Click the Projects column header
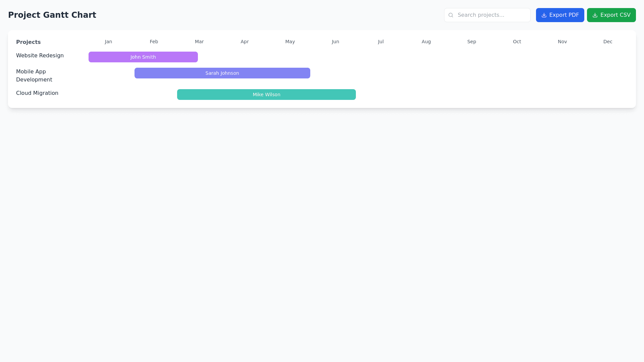 pyautogui.click(x=29, y=42)
